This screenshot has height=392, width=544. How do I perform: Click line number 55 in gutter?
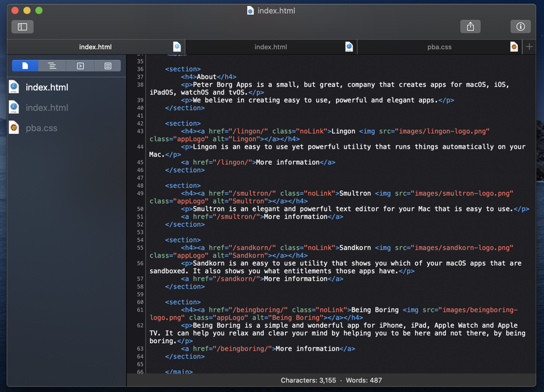click(x=140, y=248)
